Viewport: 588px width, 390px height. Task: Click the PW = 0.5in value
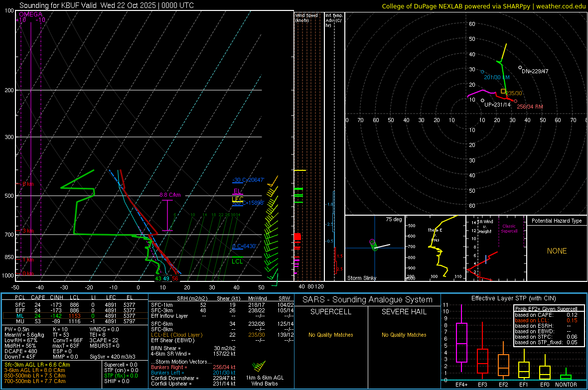click(17, 329)
